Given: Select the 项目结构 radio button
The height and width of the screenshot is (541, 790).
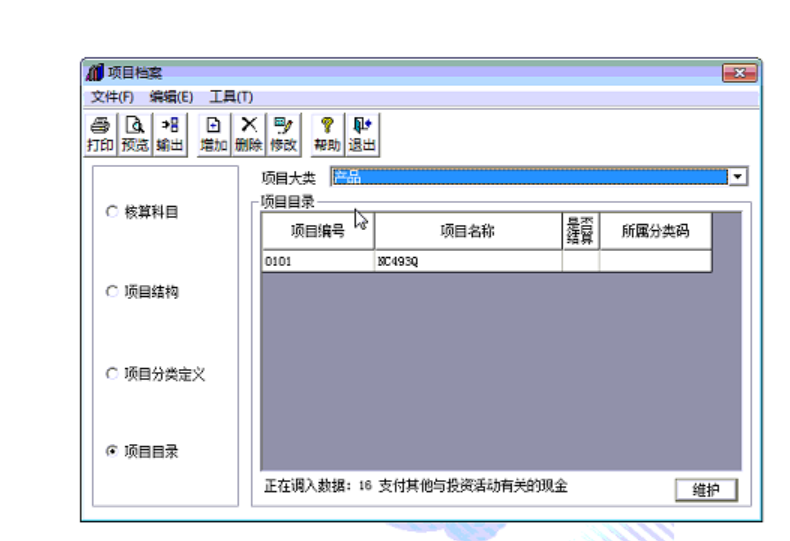Looking at the screenshot, I should click(112, 292).
